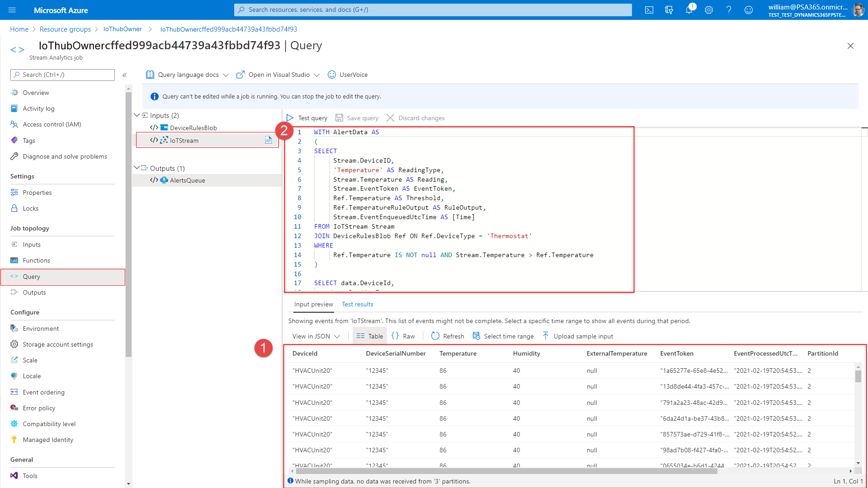
Task: Click the Discard changes icon button
Action: point(390,117)
